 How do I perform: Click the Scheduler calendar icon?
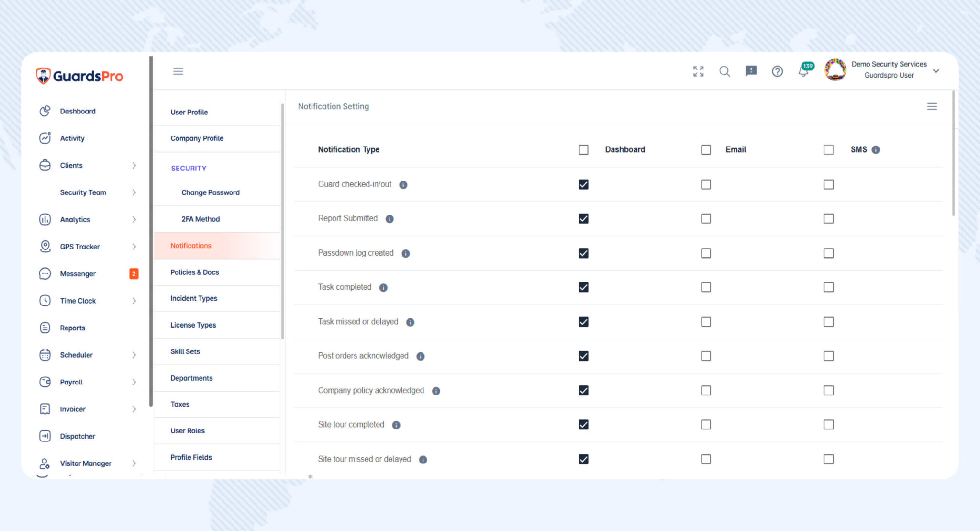click(x=45, y=355)
